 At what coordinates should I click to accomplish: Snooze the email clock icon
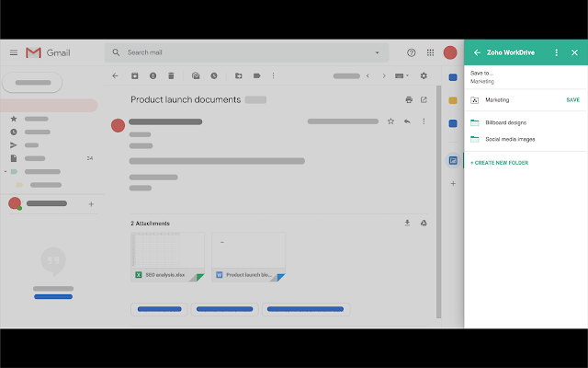pyautogui.click(x=214, y=75)
